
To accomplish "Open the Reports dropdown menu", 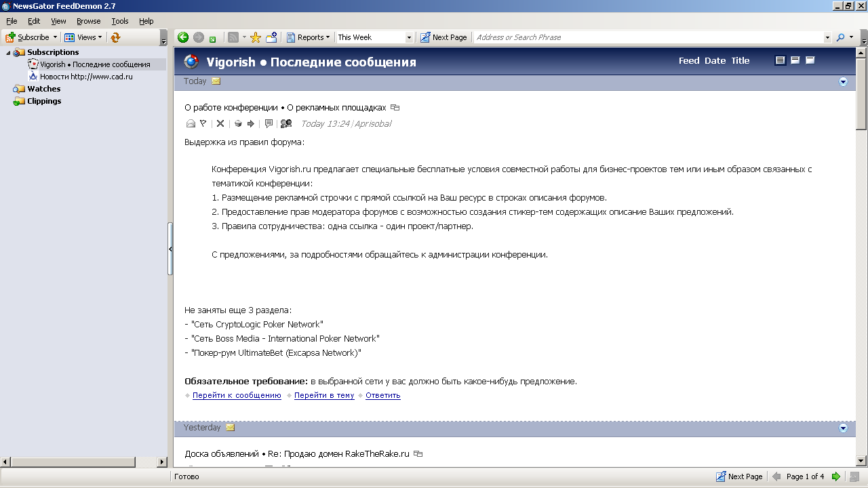I will pyautogui.click(x=309, y=37).
